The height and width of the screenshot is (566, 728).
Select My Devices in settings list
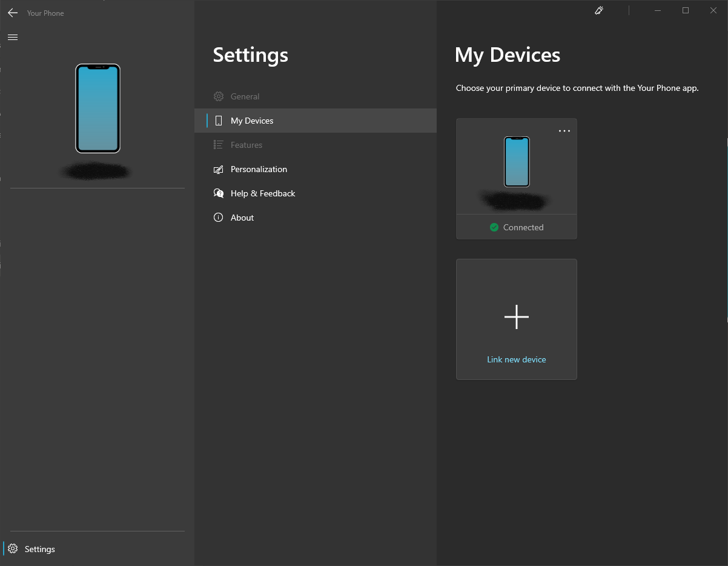tap(316, 121)
